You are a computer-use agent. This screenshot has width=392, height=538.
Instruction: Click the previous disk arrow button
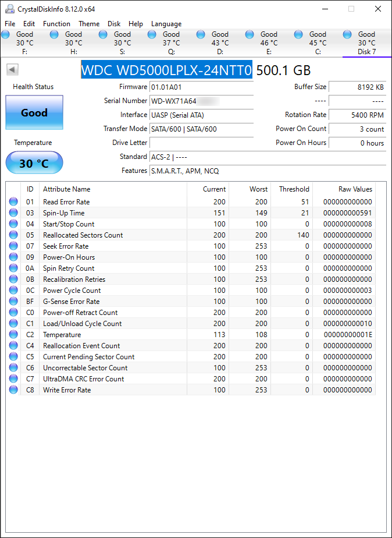12,70
